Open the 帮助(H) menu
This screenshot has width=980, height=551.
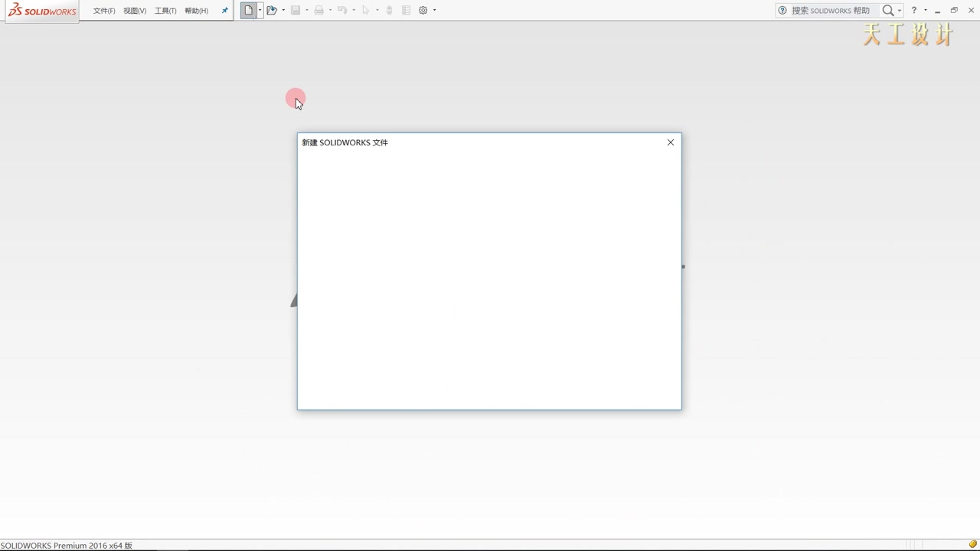click(196, 11)
